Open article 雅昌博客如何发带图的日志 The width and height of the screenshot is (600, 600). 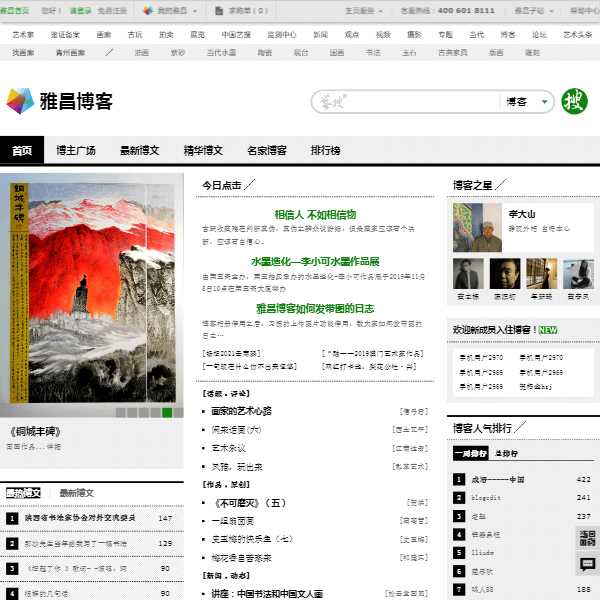[x=315, y=308]
